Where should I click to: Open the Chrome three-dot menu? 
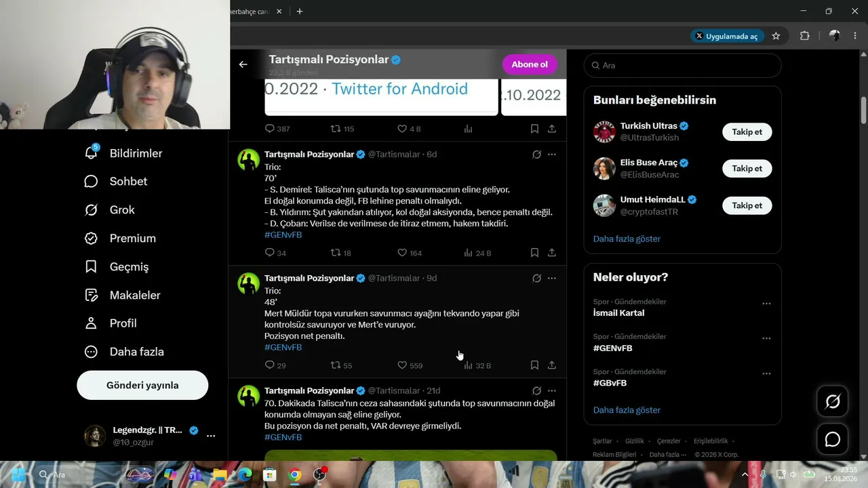click(855, 36)
